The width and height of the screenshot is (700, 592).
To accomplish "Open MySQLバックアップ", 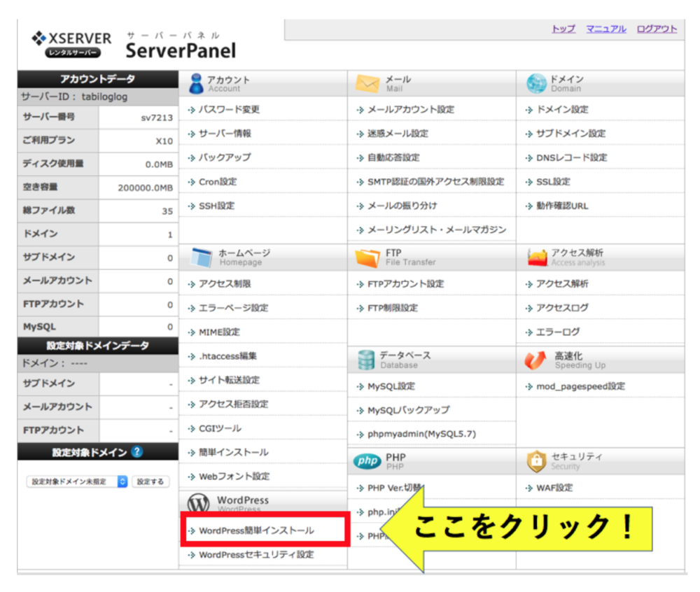I will coord(409,410).
